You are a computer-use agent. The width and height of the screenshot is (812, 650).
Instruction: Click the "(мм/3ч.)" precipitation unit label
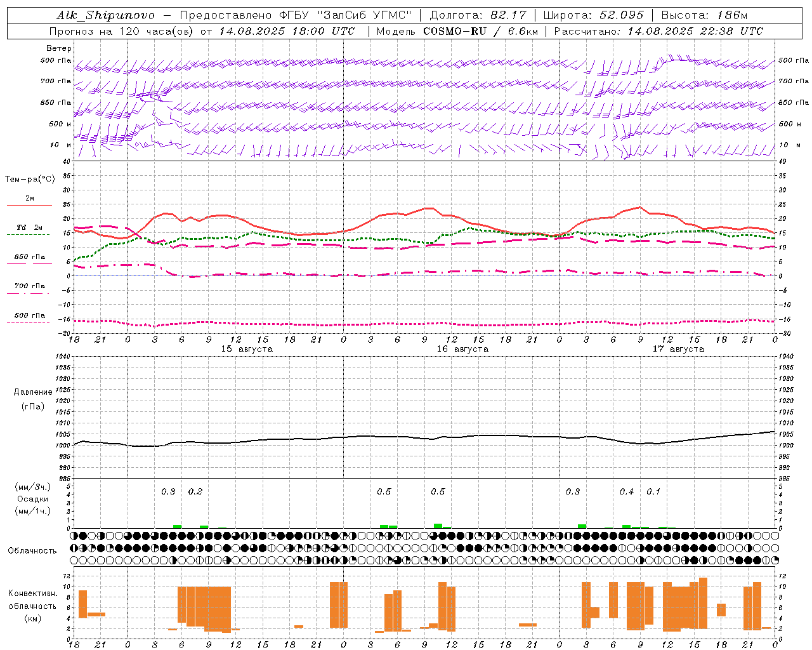pyautogui.click(x=33, y=487)
